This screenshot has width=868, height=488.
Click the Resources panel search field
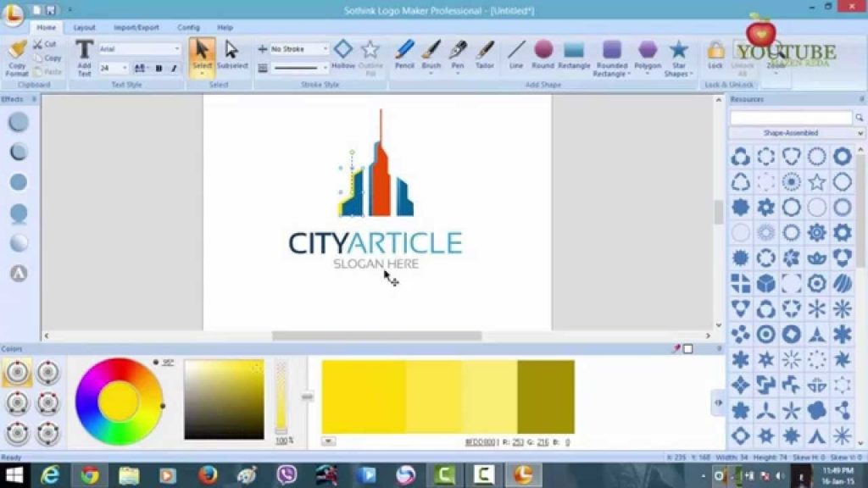coord(790,118)
